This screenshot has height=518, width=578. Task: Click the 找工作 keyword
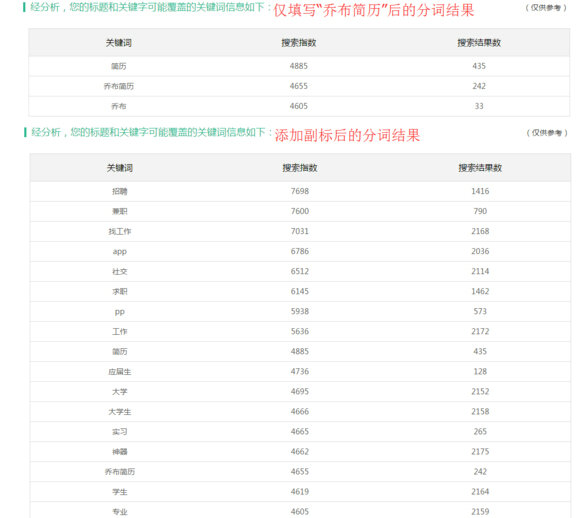119,232
